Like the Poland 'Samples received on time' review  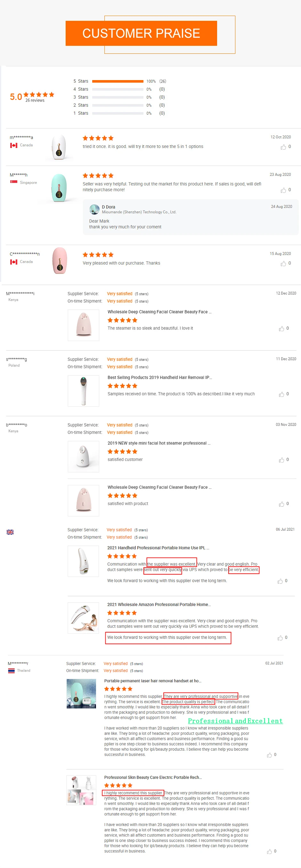pos(281,394)
